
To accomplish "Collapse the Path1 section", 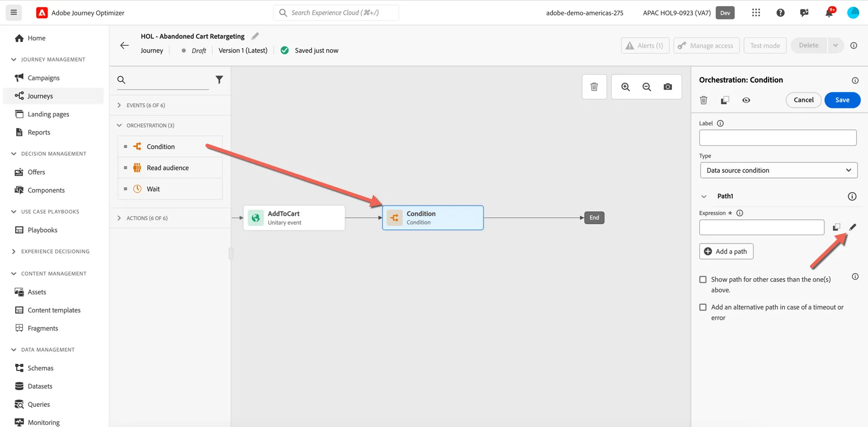I will click(704, 197).
